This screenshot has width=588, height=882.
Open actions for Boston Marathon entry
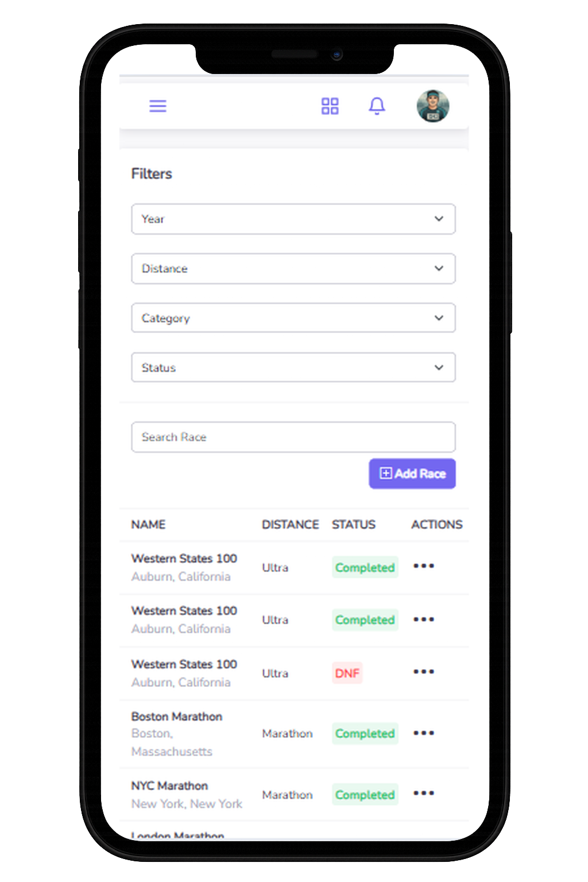(x=423, y=733)
